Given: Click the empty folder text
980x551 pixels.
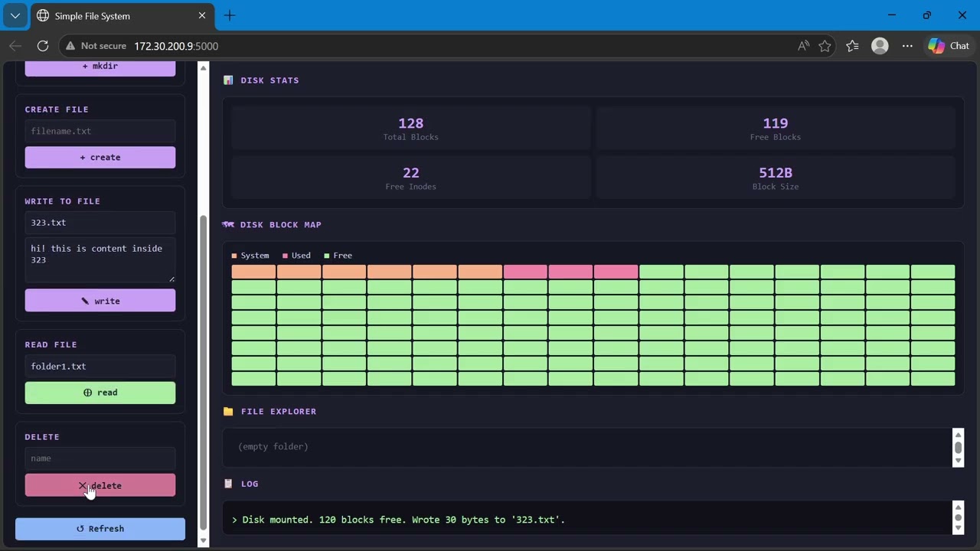Looking at the screenshot, I should tap(273, 447).
